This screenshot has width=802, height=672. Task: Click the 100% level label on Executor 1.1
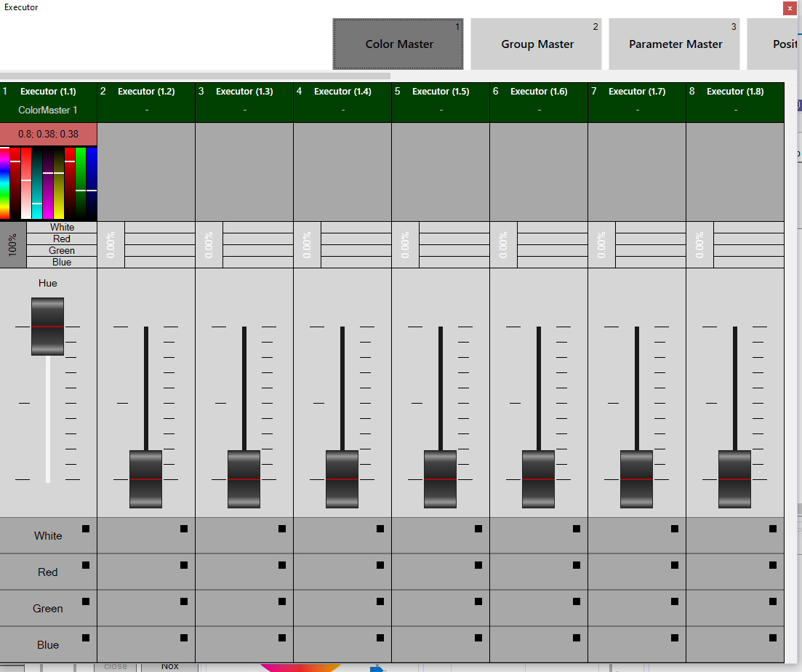pos(13,244)
